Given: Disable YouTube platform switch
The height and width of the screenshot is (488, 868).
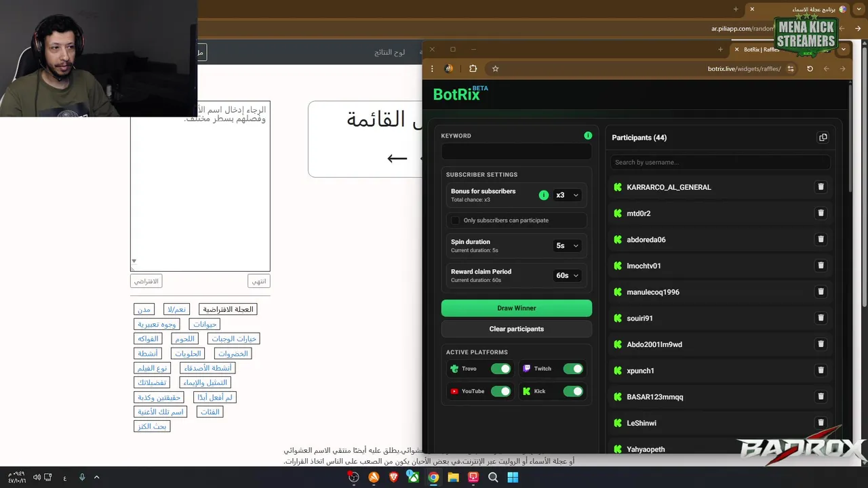Looking at the screenshot, I should click(501, 391).
